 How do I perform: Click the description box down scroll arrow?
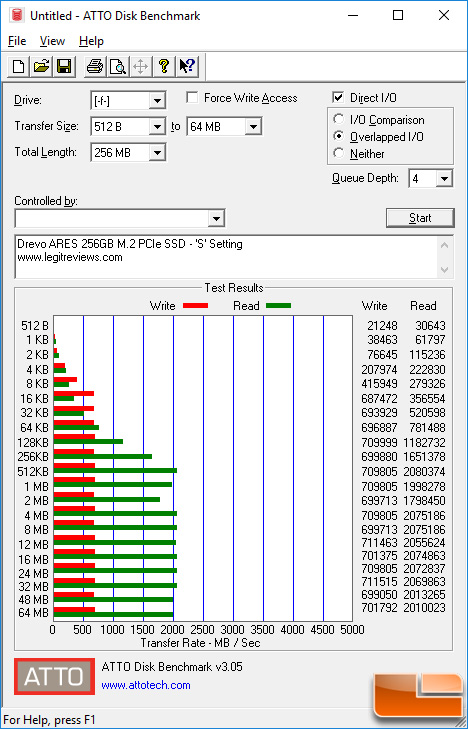pyautogui.click(x=444, y=270)
